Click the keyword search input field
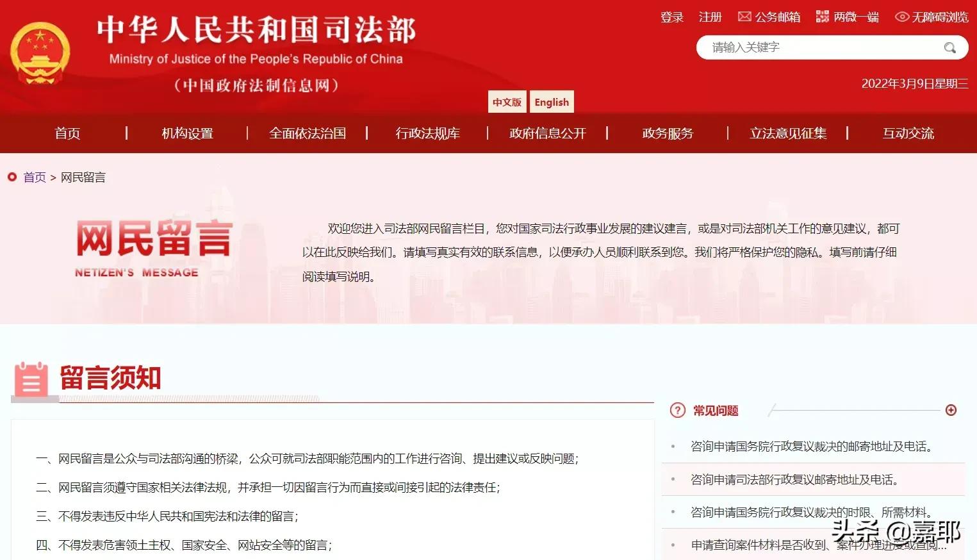 point(814,47)
